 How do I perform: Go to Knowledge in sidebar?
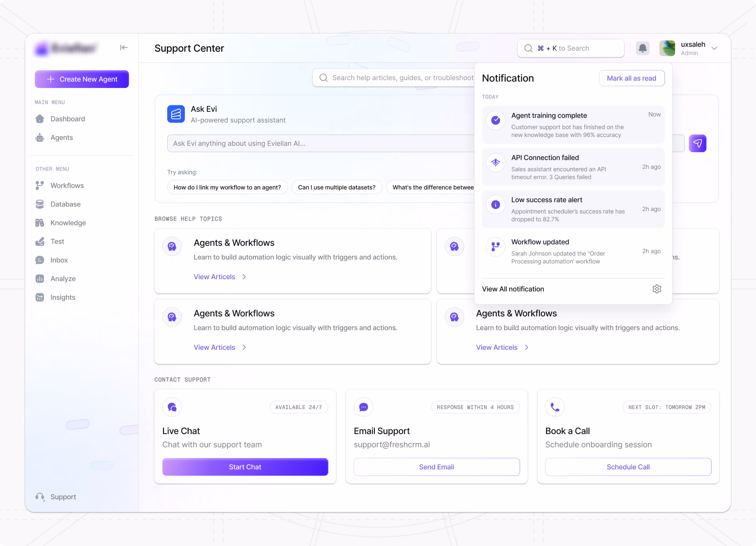68,223
